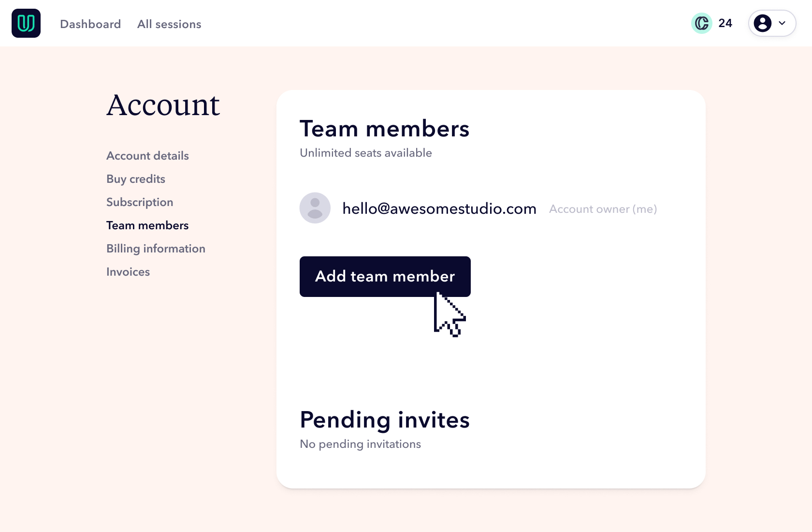812x532 pixels.
Task: Click the Account owner (me) label
Action: (x=603, y=209)
